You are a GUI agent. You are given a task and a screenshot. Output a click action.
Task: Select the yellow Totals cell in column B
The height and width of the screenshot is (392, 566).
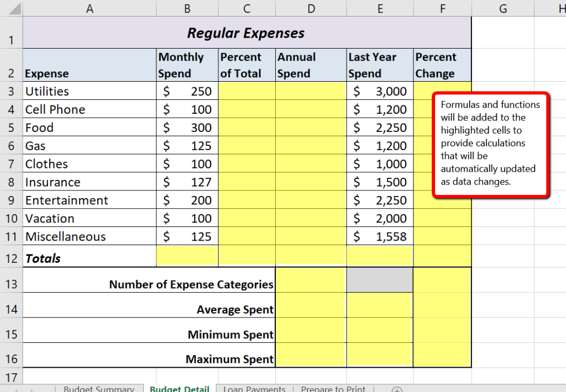coord(187,256)
